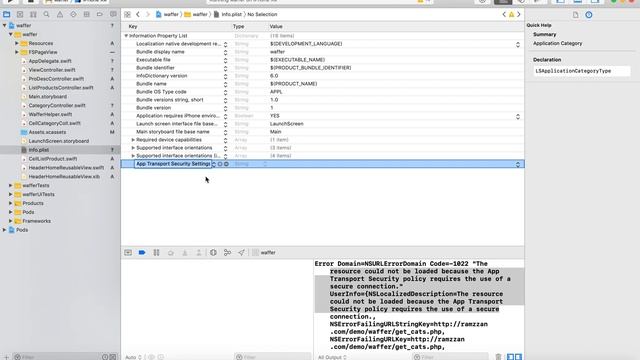Step over in debugger
640x360 pixels.
(x=171, y=253)
